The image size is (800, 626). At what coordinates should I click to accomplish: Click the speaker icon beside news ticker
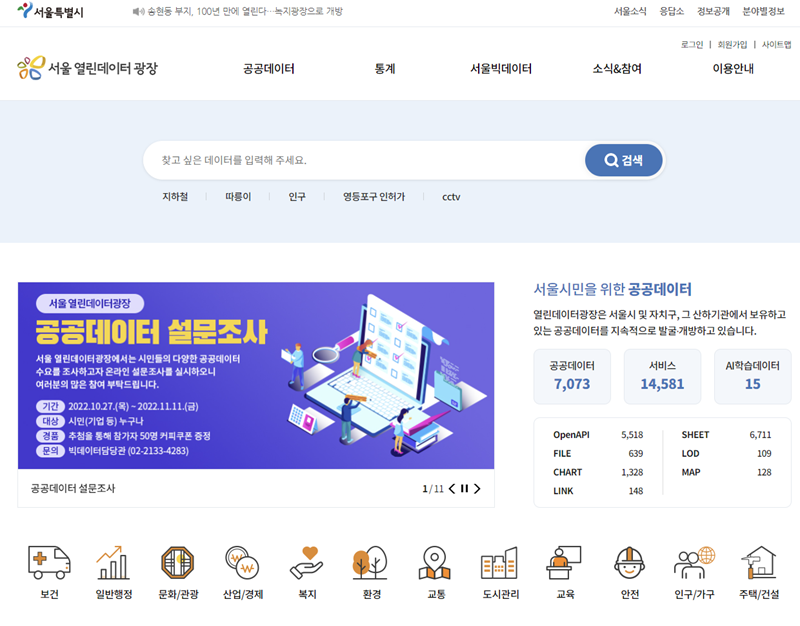click(138, 11)
